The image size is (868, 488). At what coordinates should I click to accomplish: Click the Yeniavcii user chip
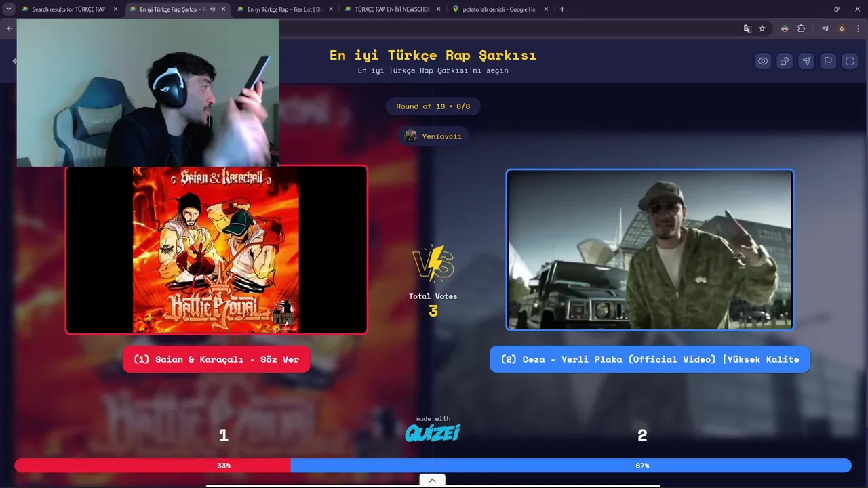433,136
